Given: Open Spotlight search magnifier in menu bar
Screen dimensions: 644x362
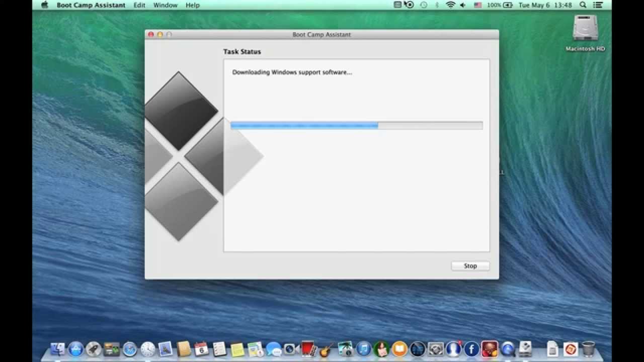Looking at the screenshot, I should click(x=583, y=5).
